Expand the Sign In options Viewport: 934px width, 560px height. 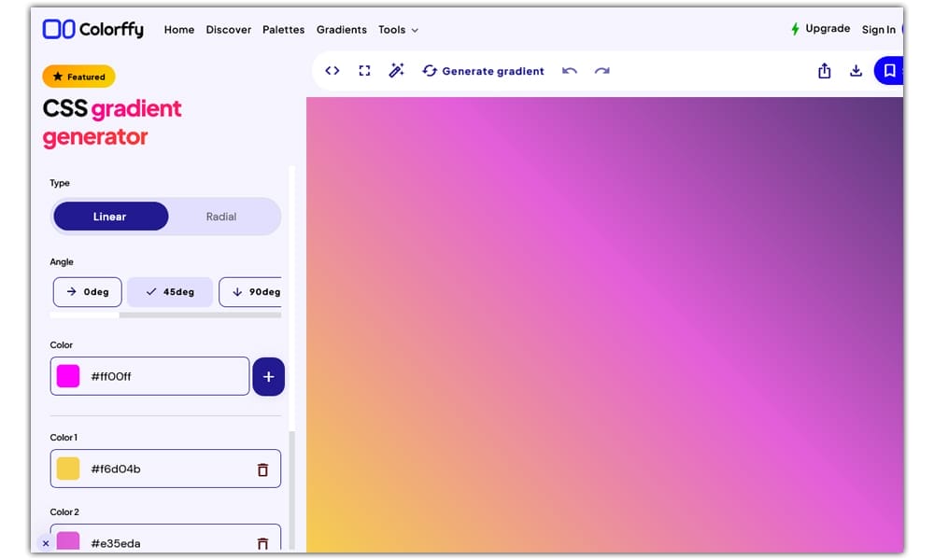pos(879,29)
